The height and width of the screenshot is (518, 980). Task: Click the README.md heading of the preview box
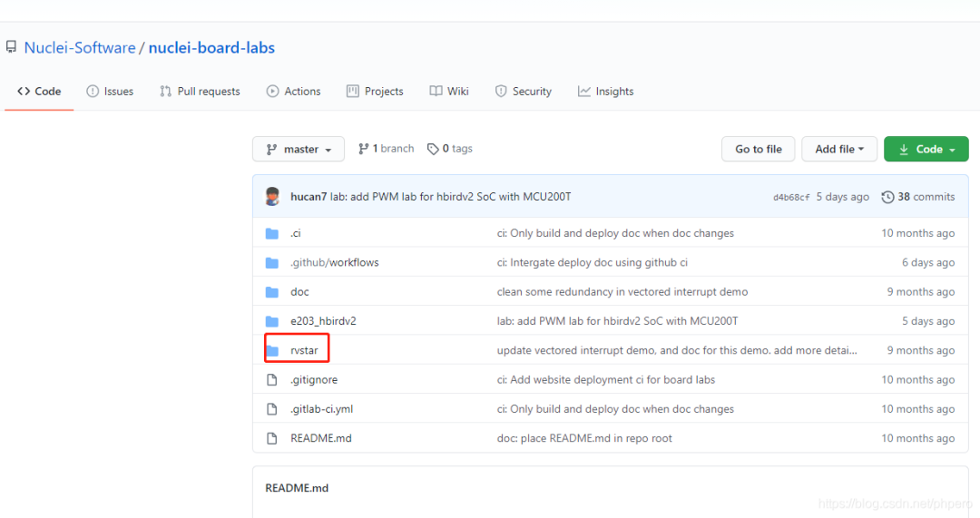coord(296,488)
